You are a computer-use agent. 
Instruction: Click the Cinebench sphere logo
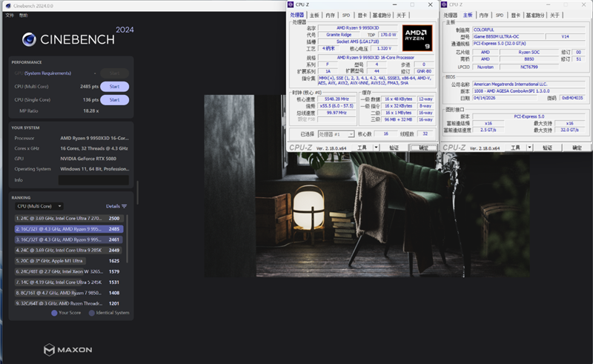29,39
